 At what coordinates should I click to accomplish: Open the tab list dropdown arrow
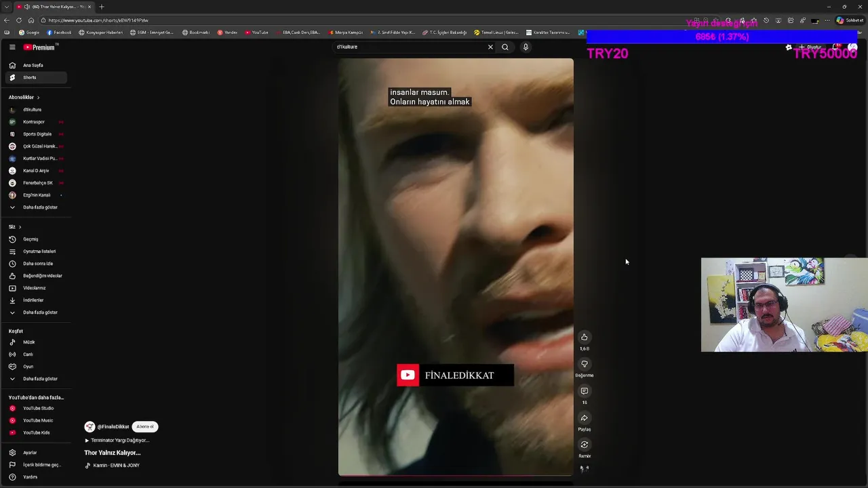coord(6,7)
